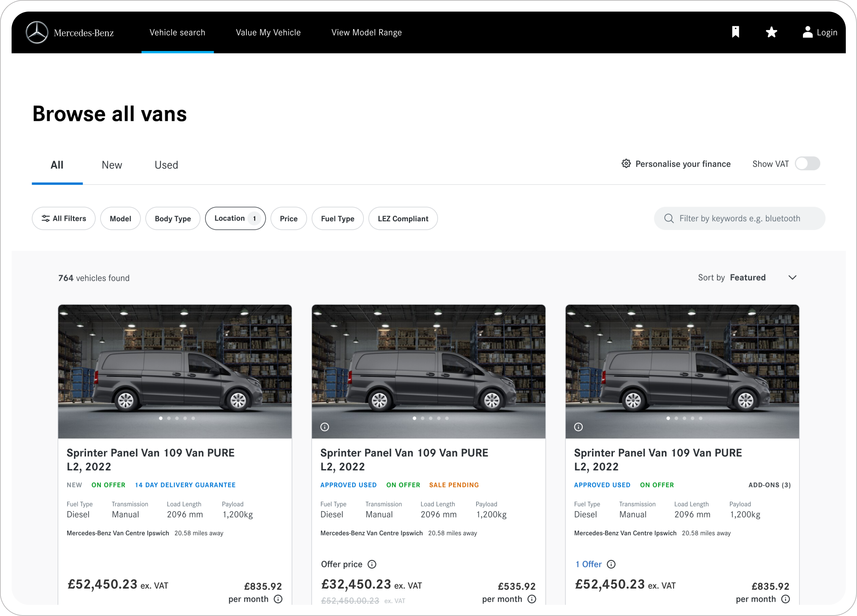Image resolution: width=857 pixels, height=616 pixels.
Task: Switch to the New vans tab
Action: tap(112, 165)
